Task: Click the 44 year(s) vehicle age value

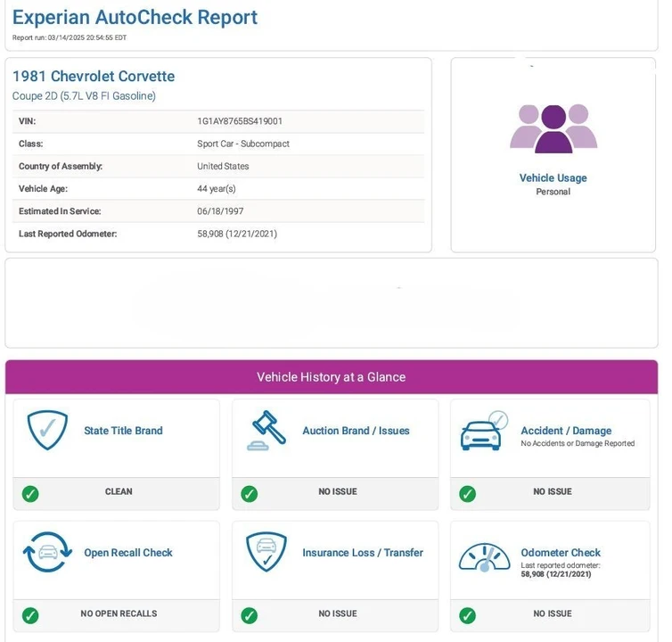Action: pos(217,189)
